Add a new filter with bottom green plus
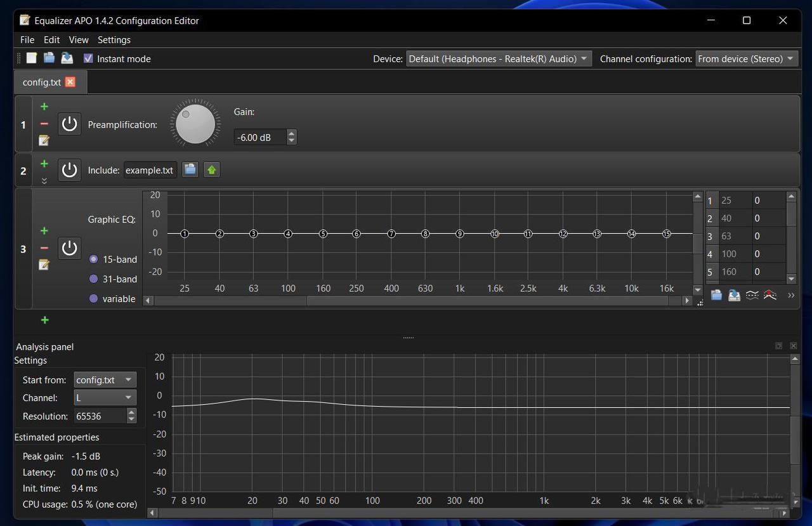Viewport: 812px width, 526px height. [44, 320]
